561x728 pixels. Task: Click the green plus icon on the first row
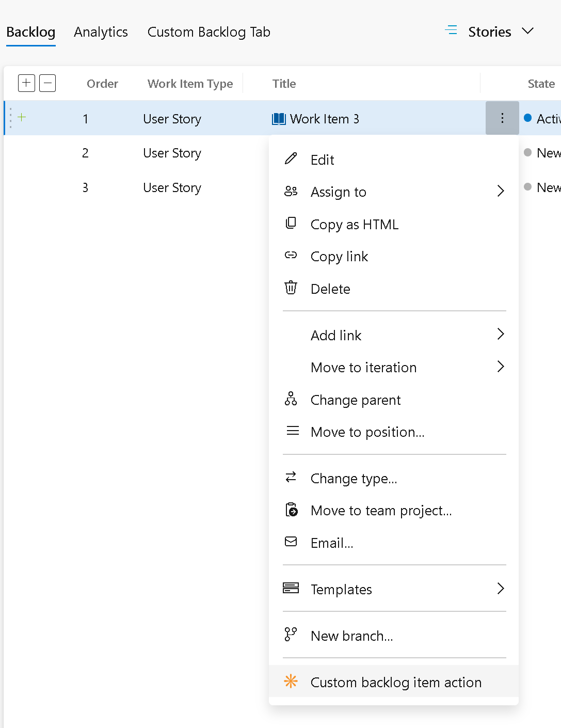point(21,117)
